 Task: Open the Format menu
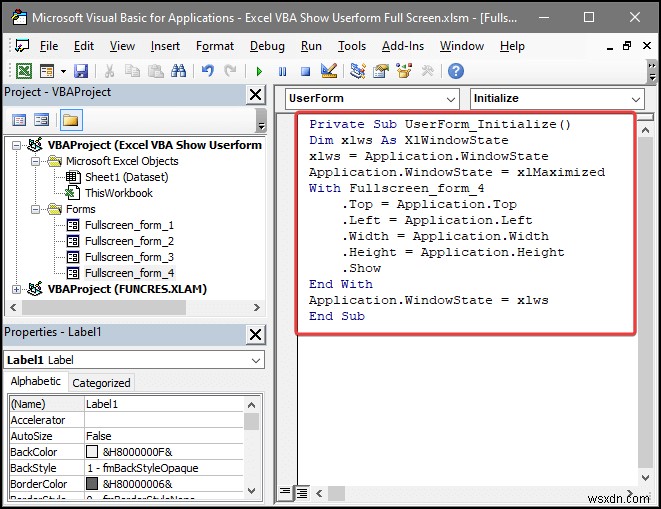coord(215,46)
